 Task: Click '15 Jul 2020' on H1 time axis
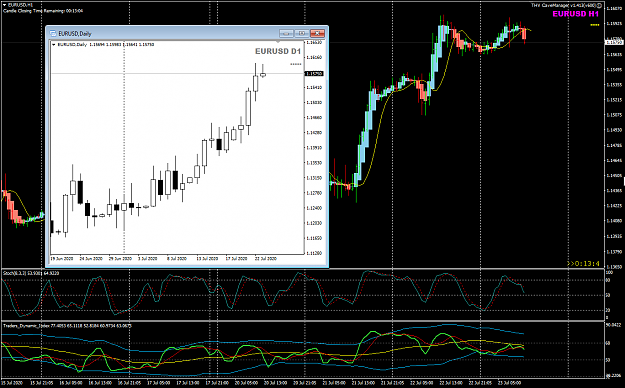pyautogui.click(x=12, y=383)
